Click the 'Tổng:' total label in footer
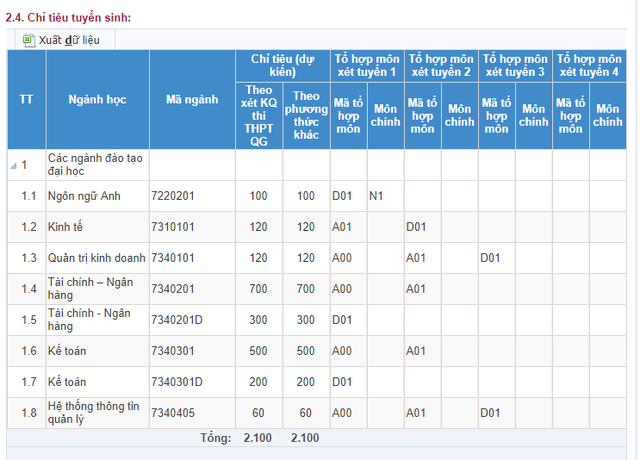The width and height of the screenshot is (640, 460). point(215,438)
